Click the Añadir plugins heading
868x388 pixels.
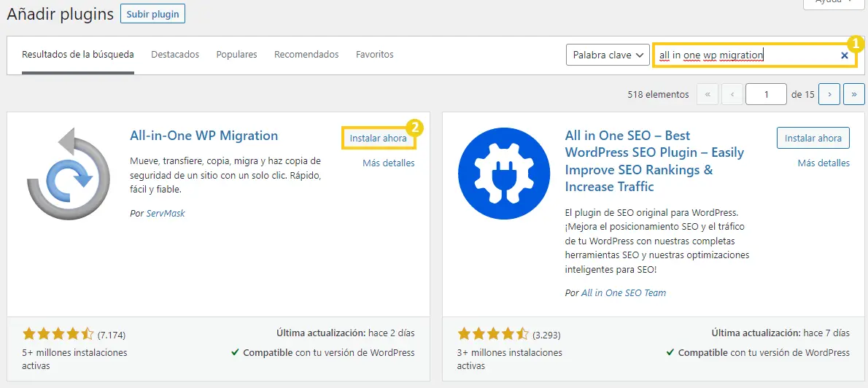[x=61, y=15]
